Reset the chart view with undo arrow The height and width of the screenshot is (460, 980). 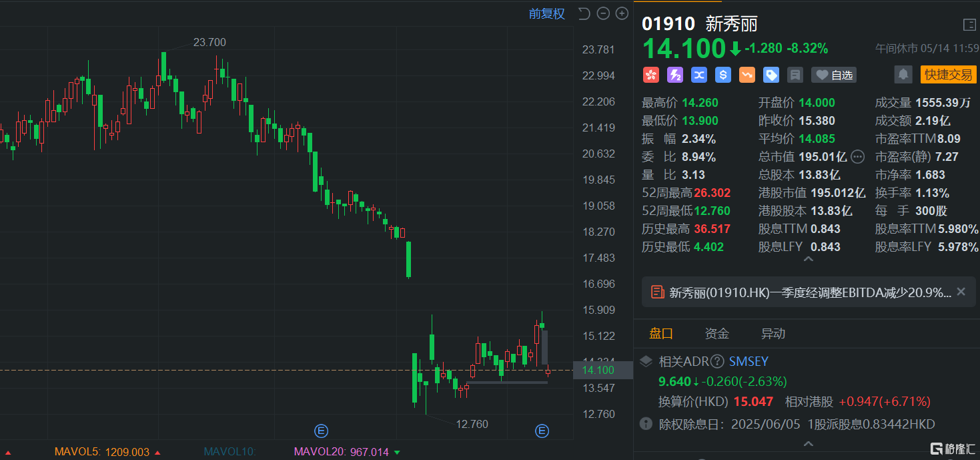pyautogui.click(x=584, y=13)
